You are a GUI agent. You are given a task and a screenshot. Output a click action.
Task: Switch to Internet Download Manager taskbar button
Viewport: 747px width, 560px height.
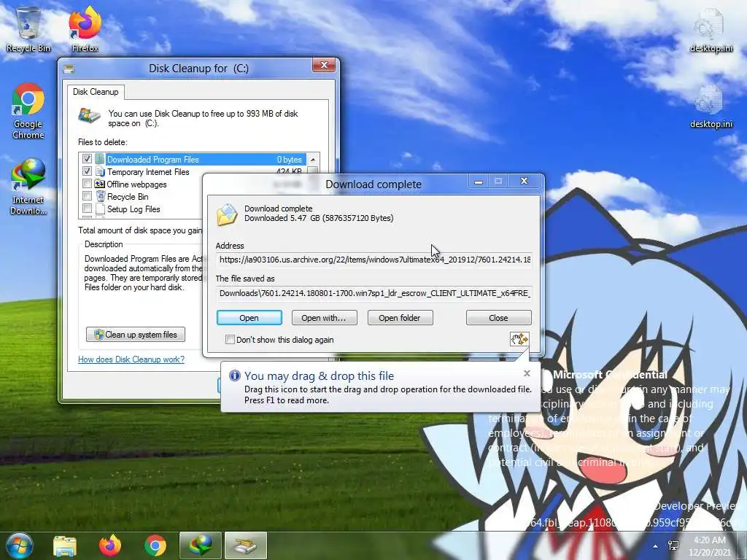[x=200, y=545]
